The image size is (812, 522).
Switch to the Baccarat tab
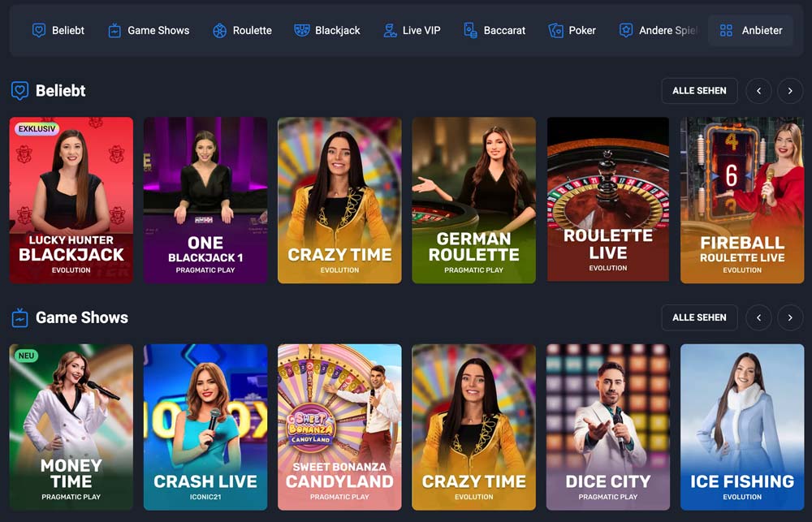[x=495, y=31]
